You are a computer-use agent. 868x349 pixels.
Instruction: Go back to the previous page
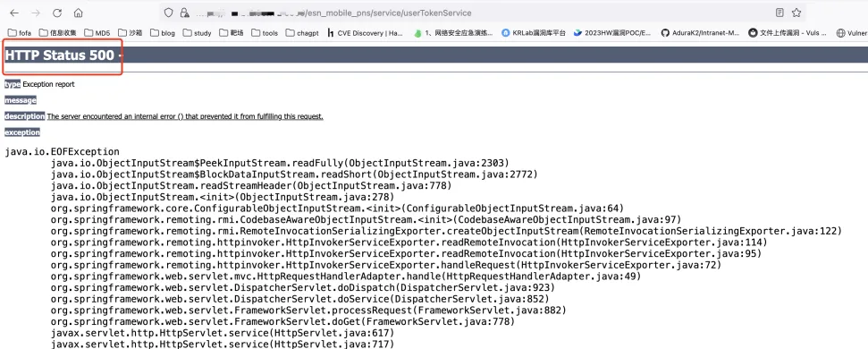[14, 13]
